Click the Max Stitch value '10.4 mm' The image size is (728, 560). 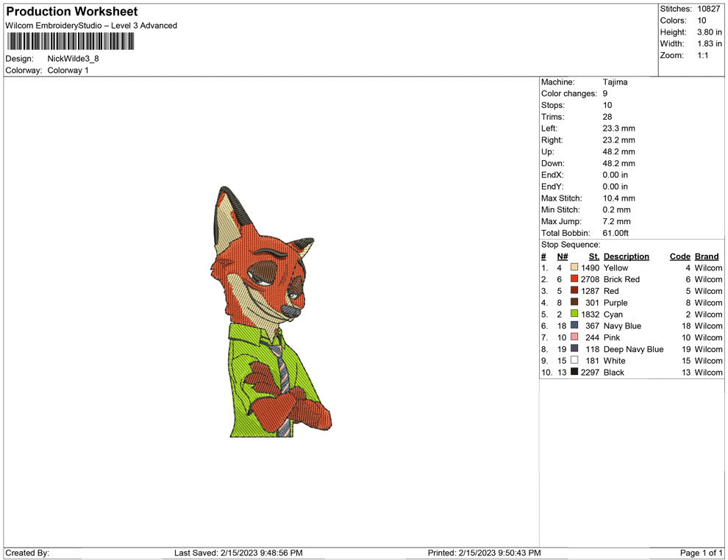[619, 198]
